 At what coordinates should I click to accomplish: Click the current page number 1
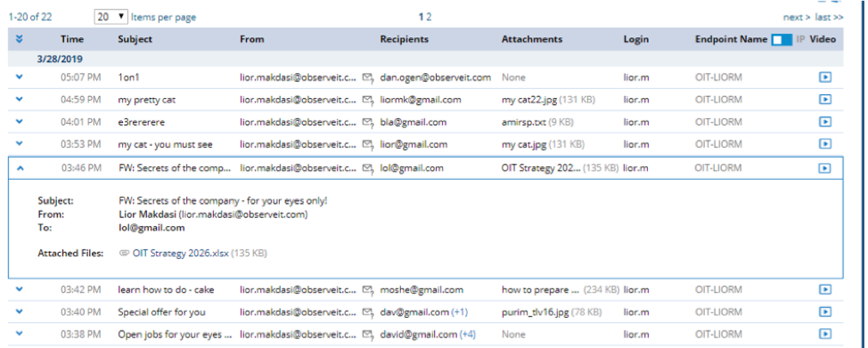[422, 17]
